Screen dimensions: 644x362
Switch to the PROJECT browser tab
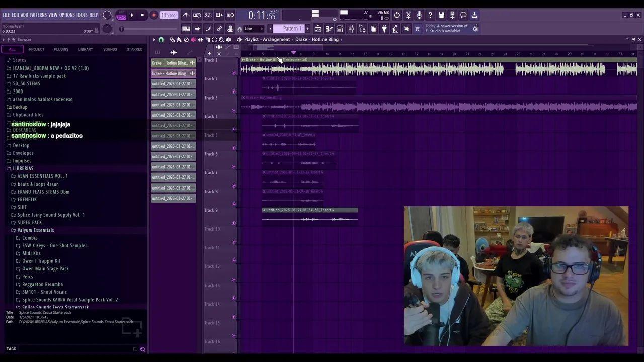pyautogui.click(x=36, y=49)
